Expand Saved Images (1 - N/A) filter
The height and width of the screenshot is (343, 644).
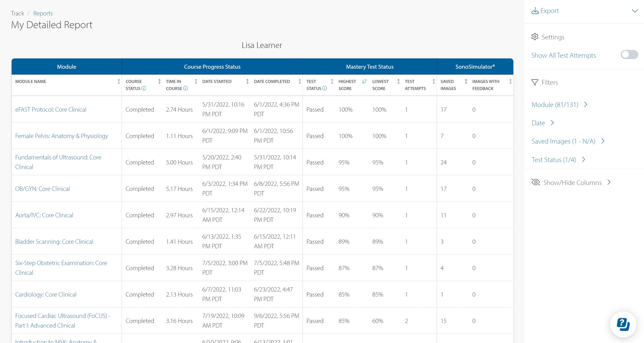click(567, 141)
